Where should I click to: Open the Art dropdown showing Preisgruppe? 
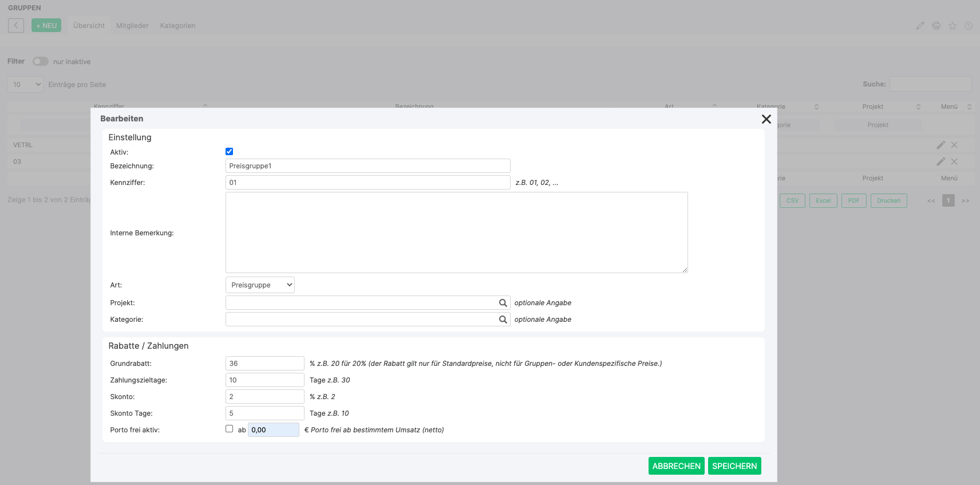260,285
